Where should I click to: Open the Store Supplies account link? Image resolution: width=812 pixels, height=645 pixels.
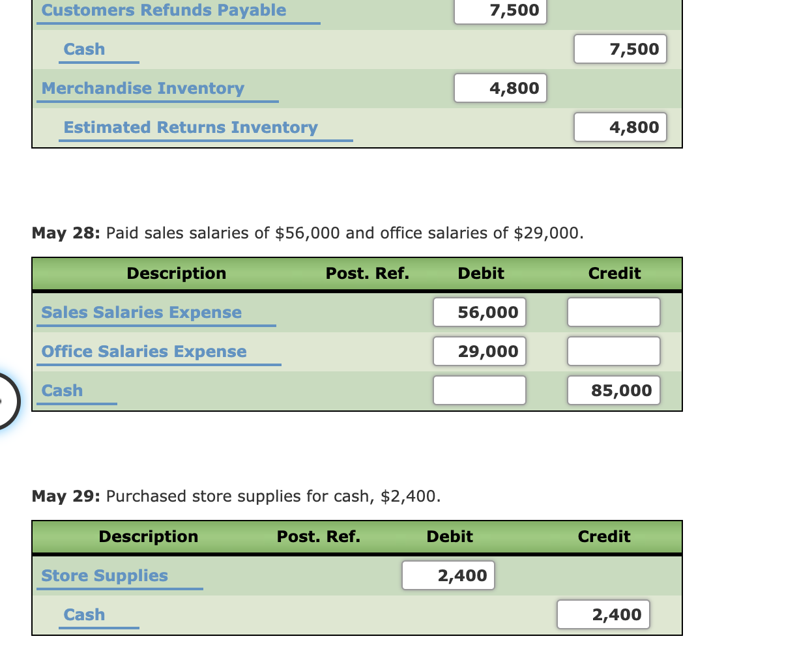point(104,575)
